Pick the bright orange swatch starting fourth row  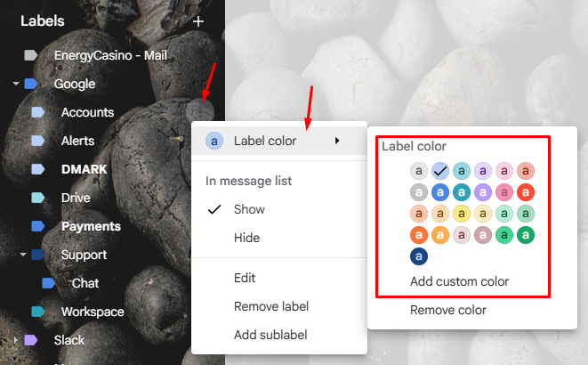coord(419,235)
